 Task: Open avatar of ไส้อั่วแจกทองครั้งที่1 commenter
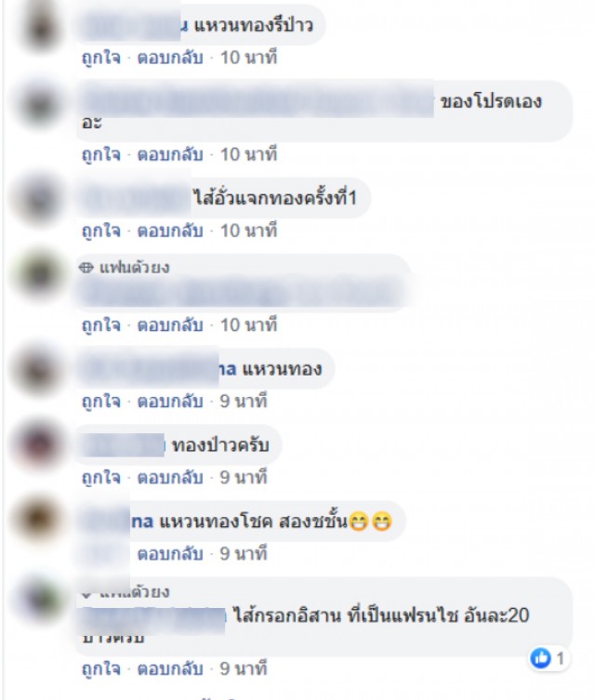click(39, 200)
